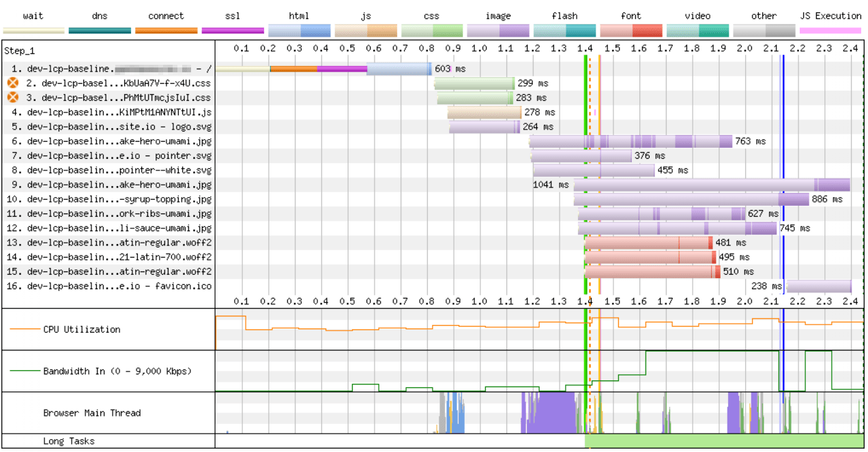Select the dns legend swatch
This screenshot has width=868, height=452.
(100, 29)
